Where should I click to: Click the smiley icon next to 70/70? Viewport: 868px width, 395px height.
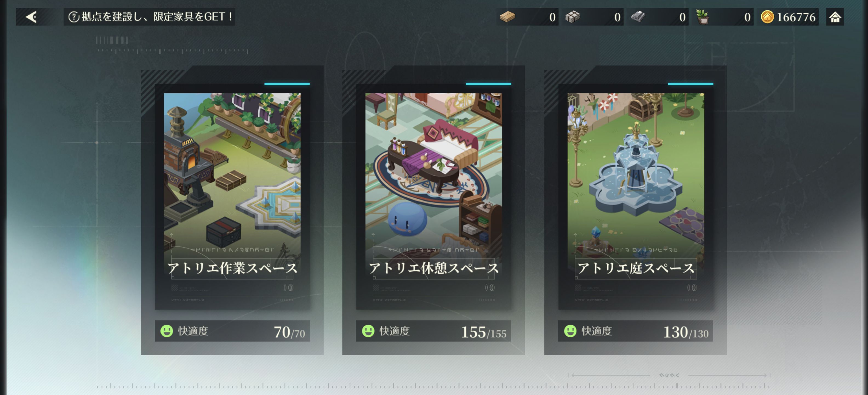(x=167, y=331)
